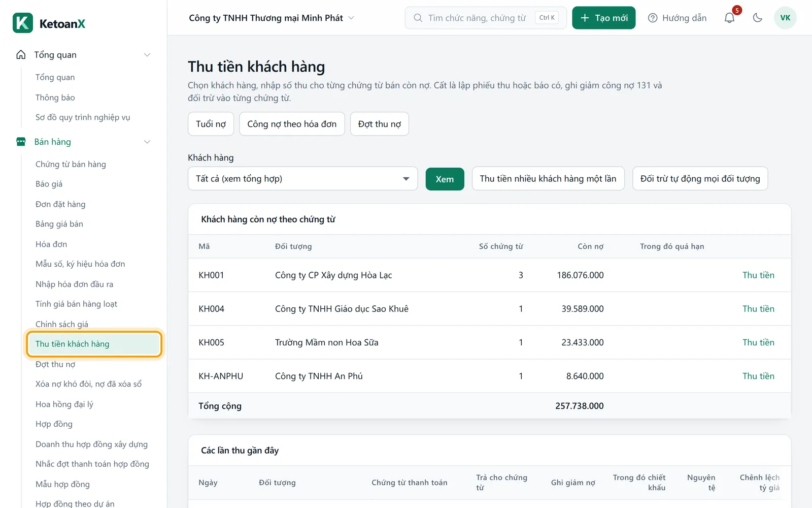
Task: Toggle dark mode moon icon
Action: pos(758,18)
